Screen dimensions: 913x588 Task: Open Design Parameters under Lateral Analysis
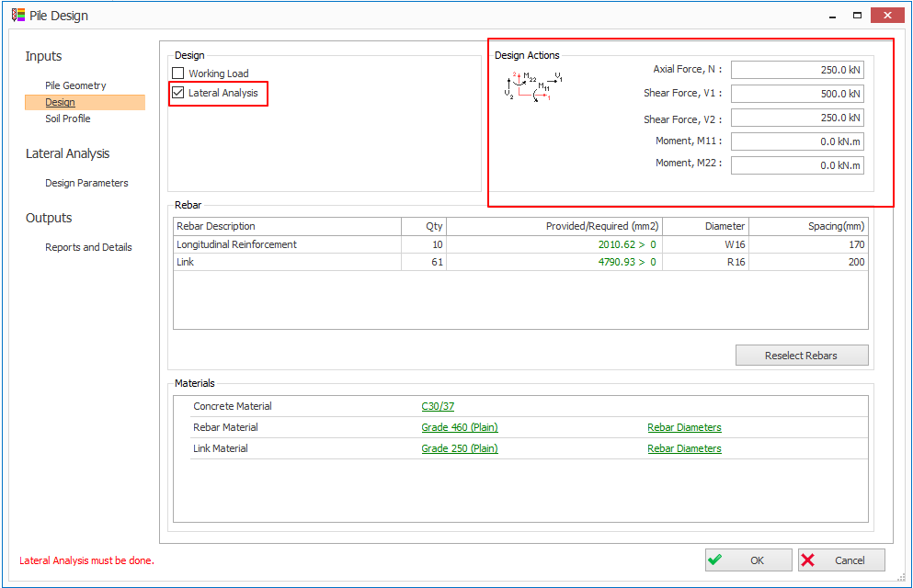pos(86,183)
